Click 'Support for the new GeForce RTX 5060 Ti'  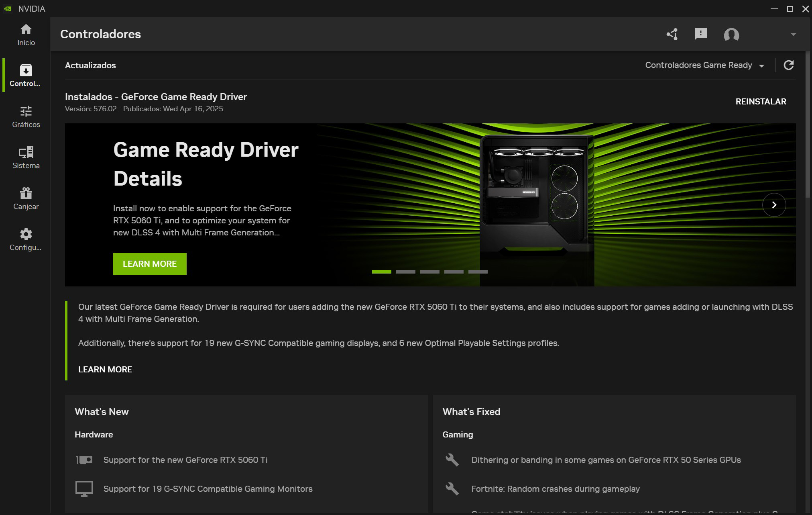pyautogui.click(x=185, y=460)
